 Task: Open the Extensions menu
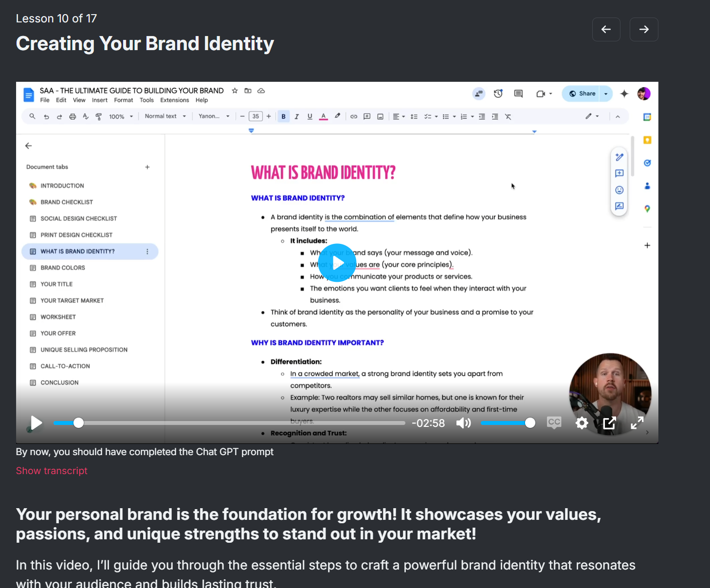click(x=175, y=100)
